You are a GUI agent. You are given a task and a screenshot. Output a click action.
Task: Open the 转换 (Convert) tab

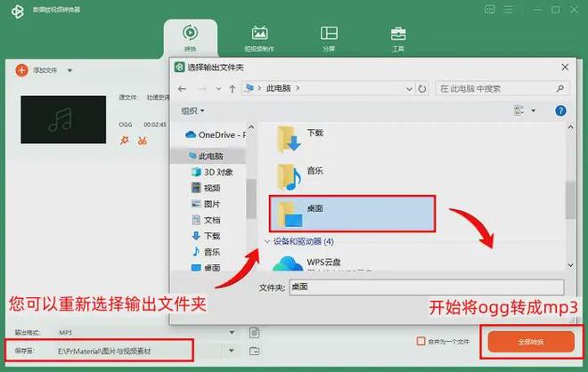[190, 38]
